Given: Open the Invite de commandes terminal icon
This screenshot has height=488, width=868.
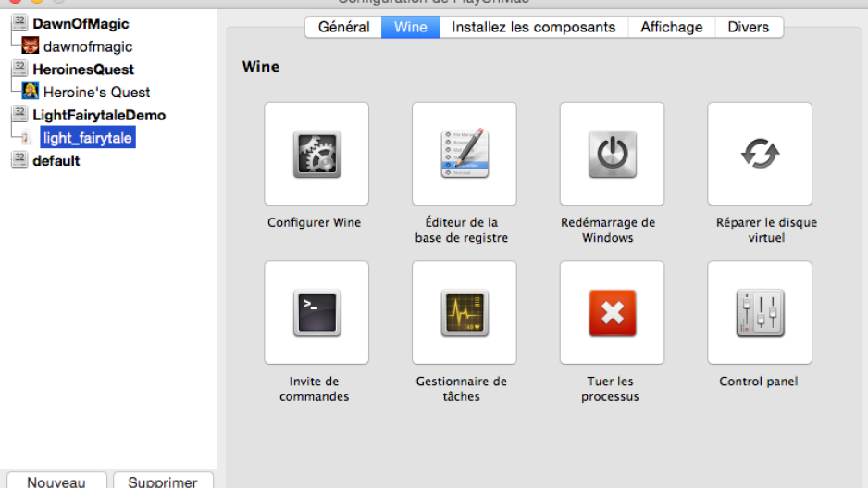Looking at the screenshot, I should pyautogui.click(x=316, y=313).
